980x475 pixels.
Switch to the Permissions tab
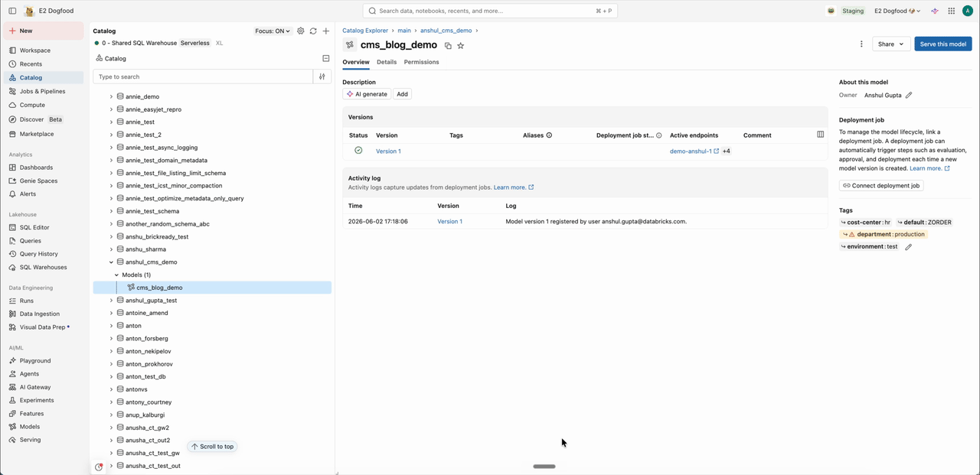(422, 62)
